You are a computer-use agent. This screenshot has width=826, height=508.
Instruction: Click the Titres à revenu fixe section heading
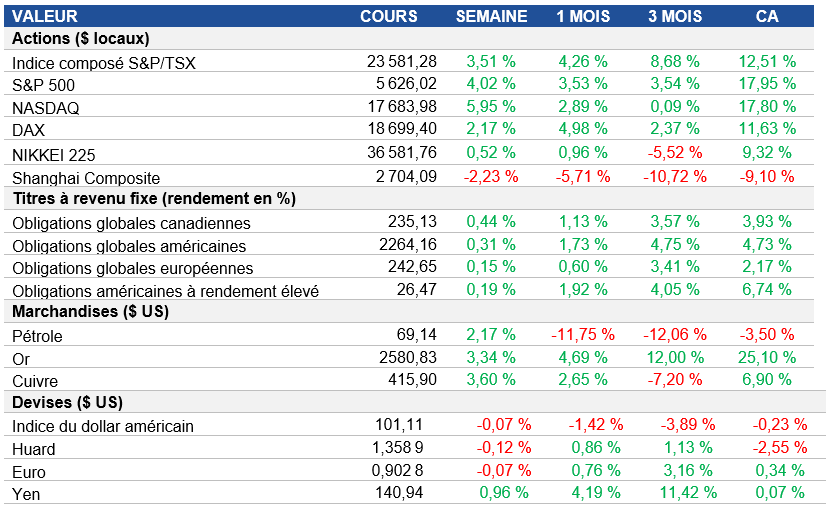pyautogui.click(x=154, y=198)
